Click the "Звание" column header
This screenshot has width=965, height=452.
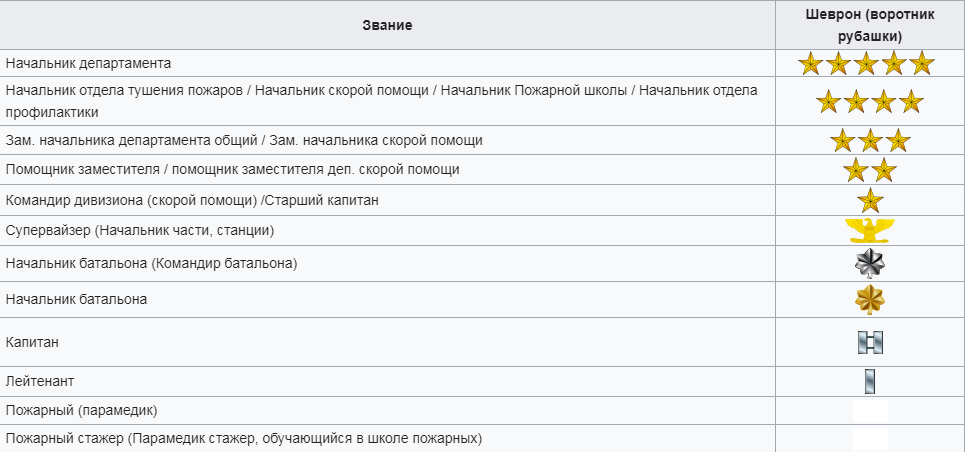coord(387,24)
